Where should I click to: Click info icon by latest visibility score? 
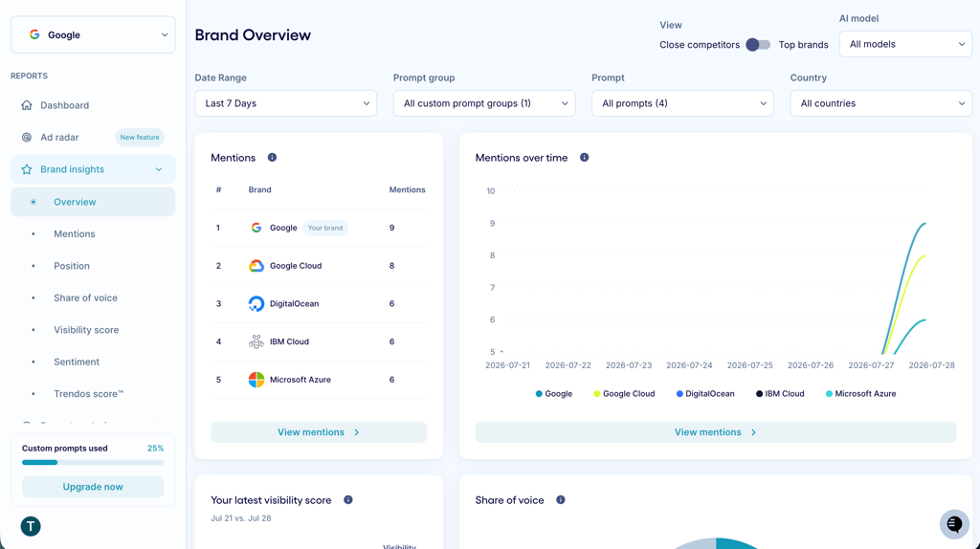point(348,499)
